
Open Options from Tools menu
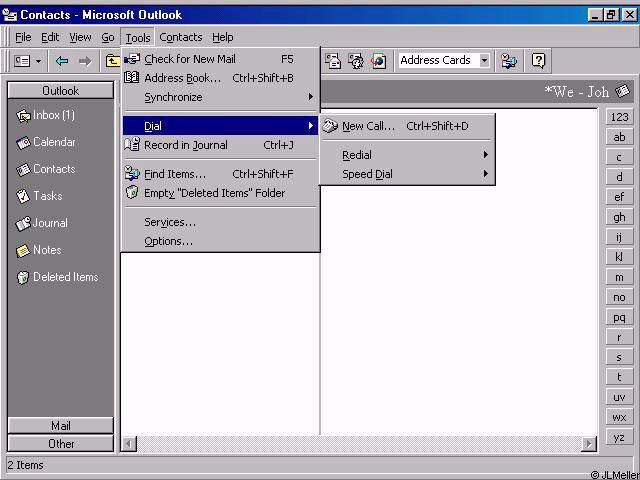coord(220,241)
